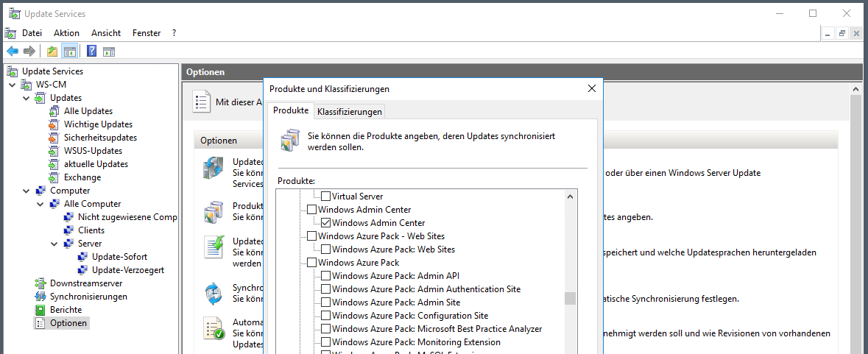
Task: Check the Windows Azure Pack parent checkbox
Action: tap(311, 263)
